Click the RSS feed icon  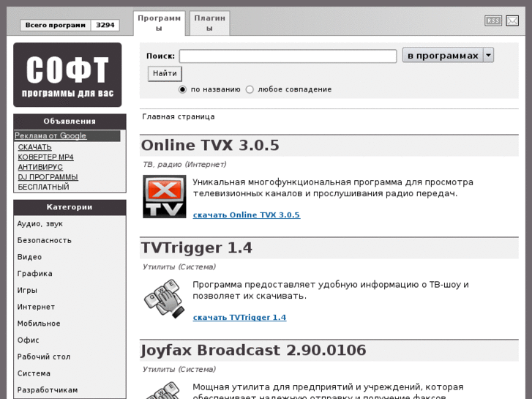(493, 20)
